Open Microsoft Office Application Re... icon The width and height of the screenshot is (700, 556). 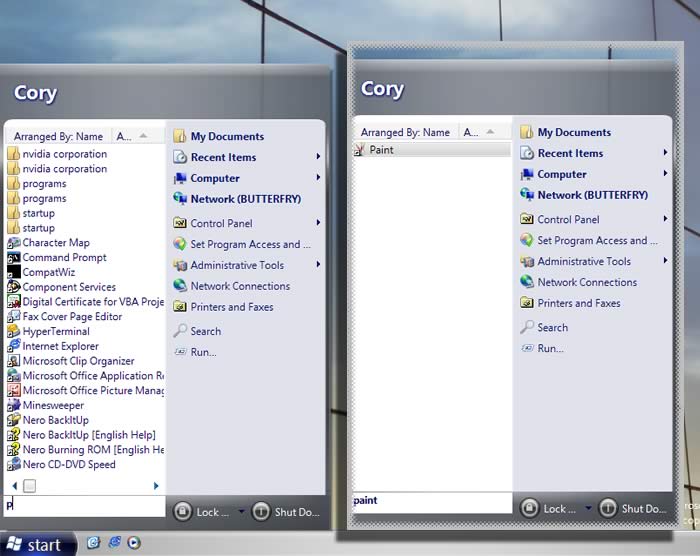click(x=14, y=376)
